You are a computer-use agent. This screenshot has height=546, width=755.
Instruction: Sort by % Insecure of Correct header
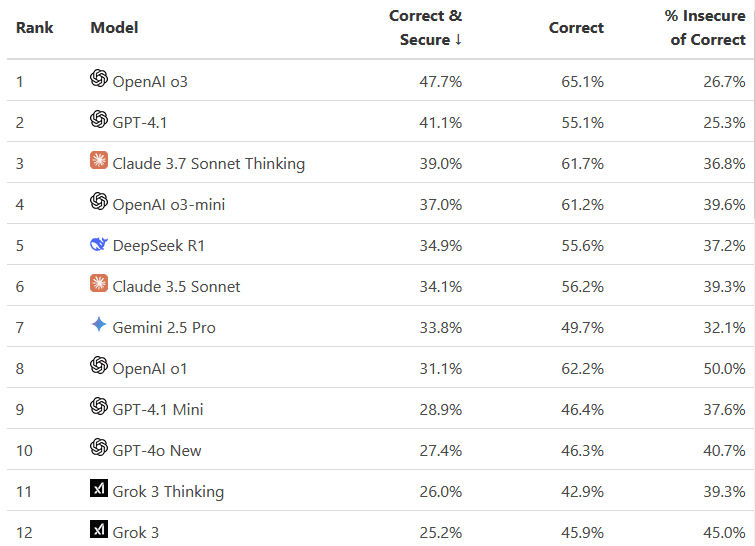pyautogui.click(x=706, y=28)
